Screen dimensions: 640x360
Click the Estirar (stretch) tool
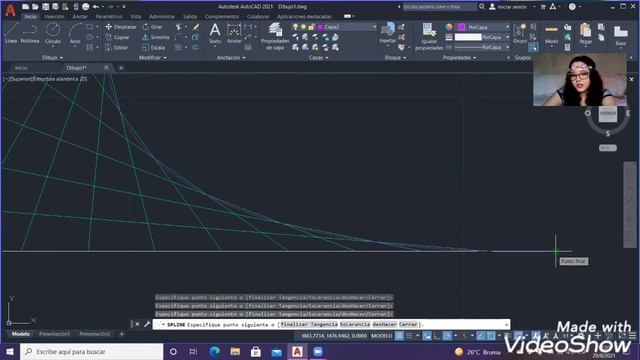click(117, 47)
